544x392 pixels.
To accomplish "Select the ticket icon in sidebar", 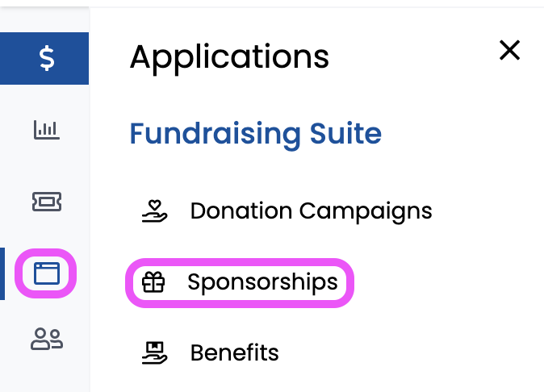I will pos(47,202).
